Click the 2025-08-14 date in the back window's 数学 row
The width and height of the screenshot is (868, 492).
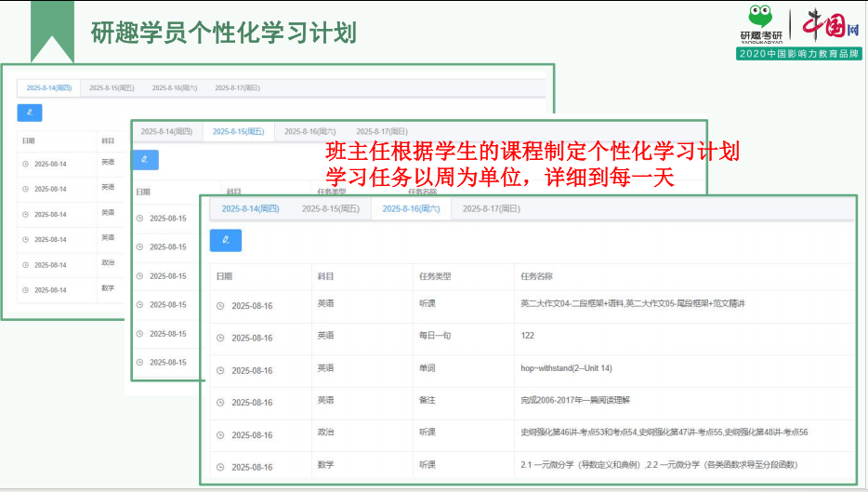click(50, 290)
